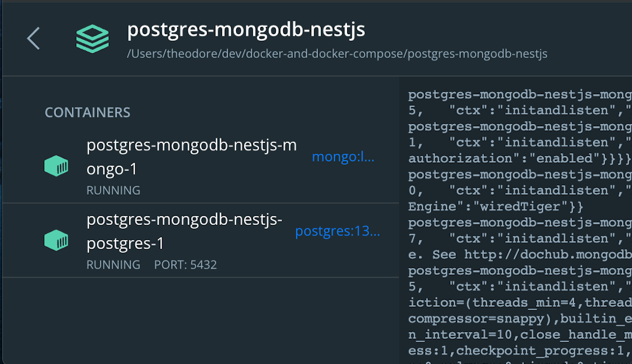Select the postgres-mongodb-nestjs-mongo-1 container name
The image size is (632, 364).
tap(192, 157)
